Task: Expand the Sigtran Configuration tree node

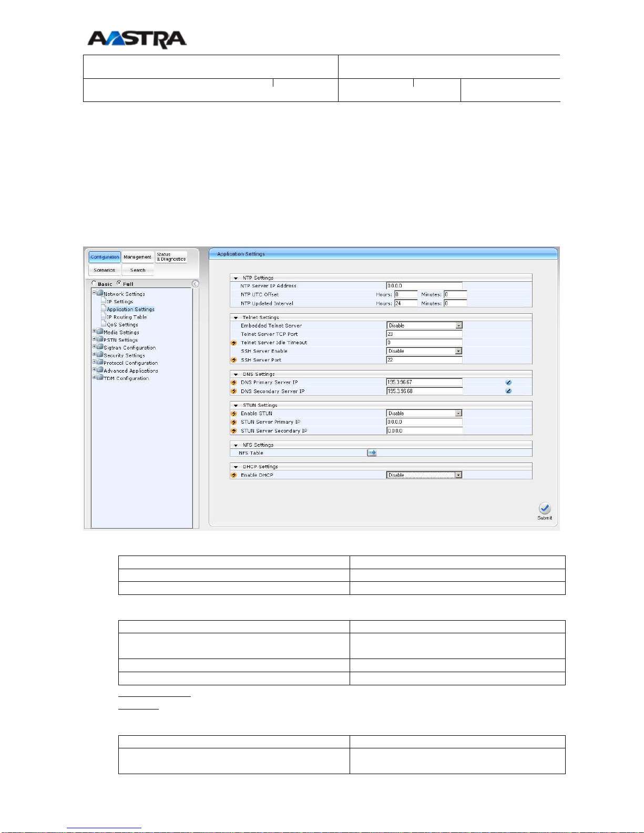Action: [x=94, y=347]
